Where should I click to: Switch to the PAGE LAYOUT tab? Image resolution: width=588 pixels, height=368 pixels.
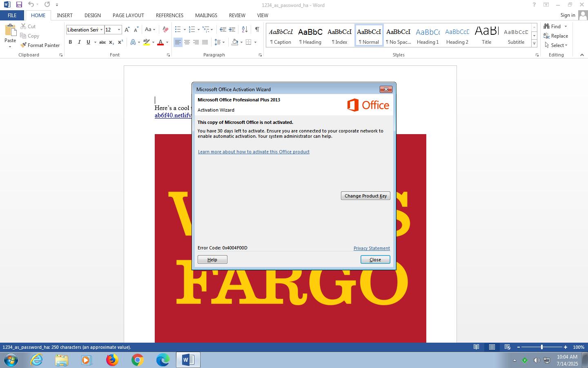pyautogui.click(x=128, y=15)
